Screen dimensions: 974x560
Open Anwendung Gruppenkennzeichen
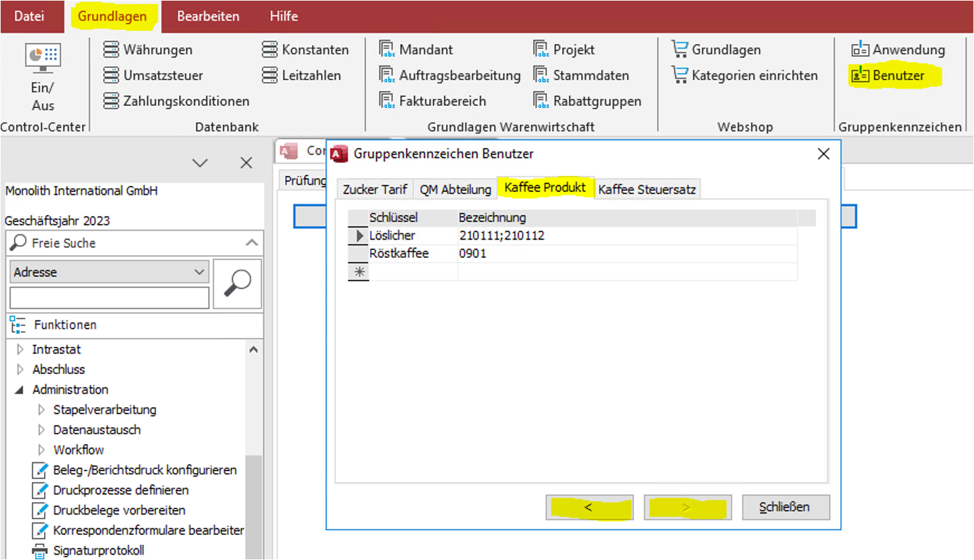898,50
